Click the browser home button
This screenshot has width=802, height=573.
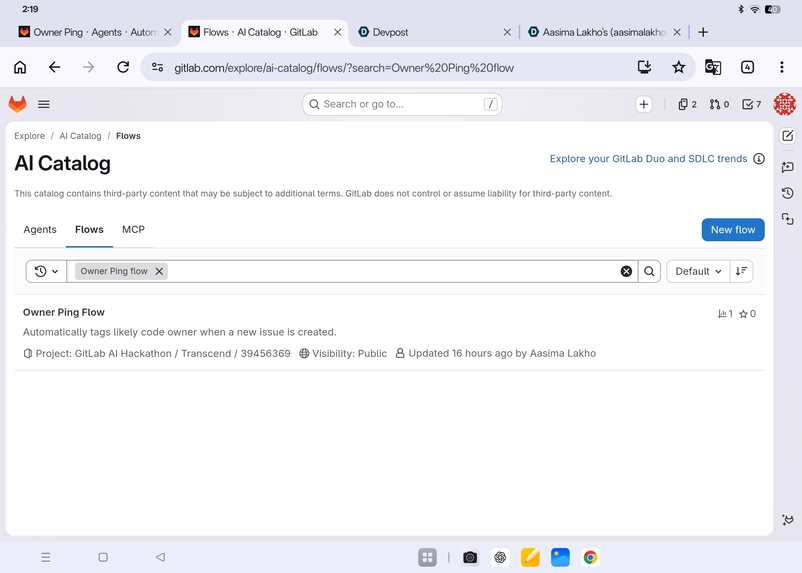tap(20, 67)
